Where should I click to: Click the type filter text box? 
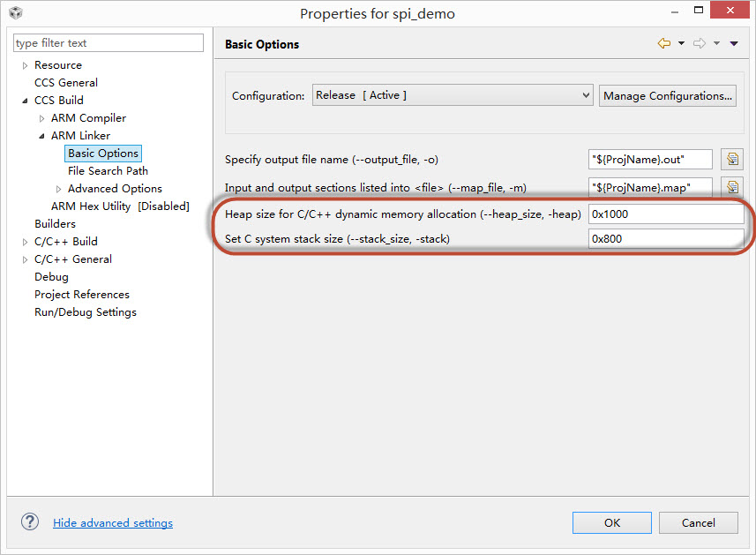109,43
